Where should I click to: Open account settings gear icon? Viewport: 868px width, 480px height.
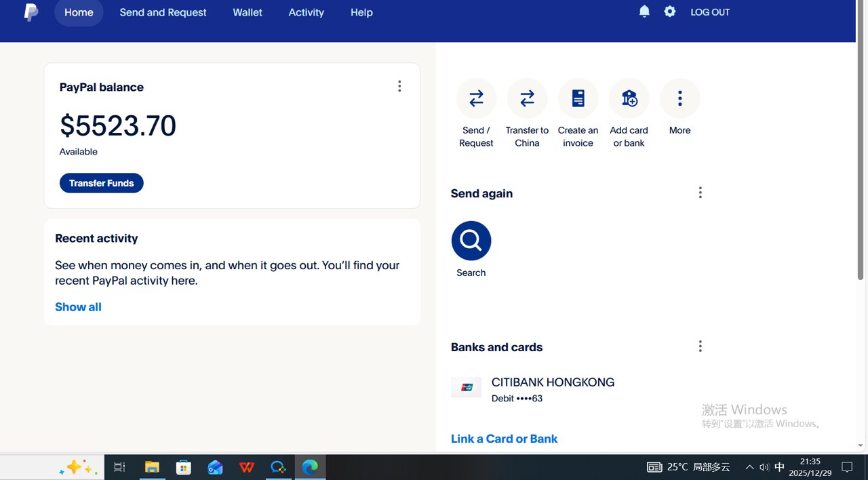pyautogui.click(x=669, y=12)
